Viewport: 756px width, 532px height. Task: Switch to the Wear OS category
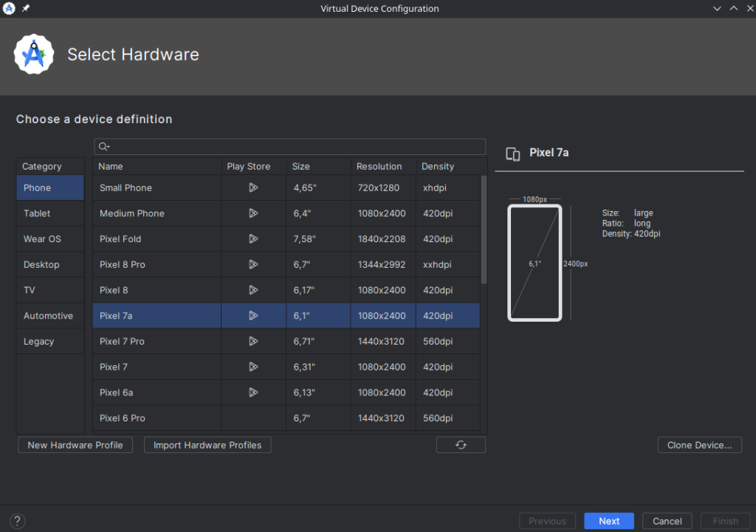pyautogui.click(x=42, y=239)
